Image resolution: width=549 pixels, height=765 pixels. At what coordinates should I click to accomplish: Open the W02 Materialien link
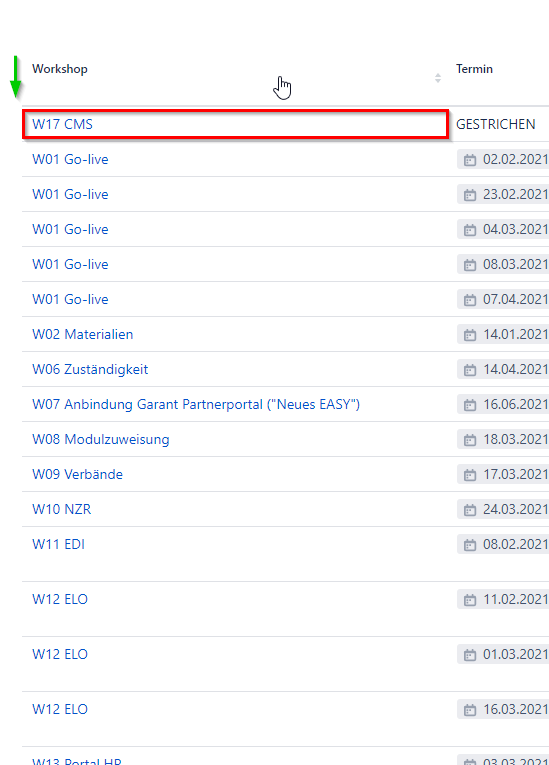coord(82,335)
